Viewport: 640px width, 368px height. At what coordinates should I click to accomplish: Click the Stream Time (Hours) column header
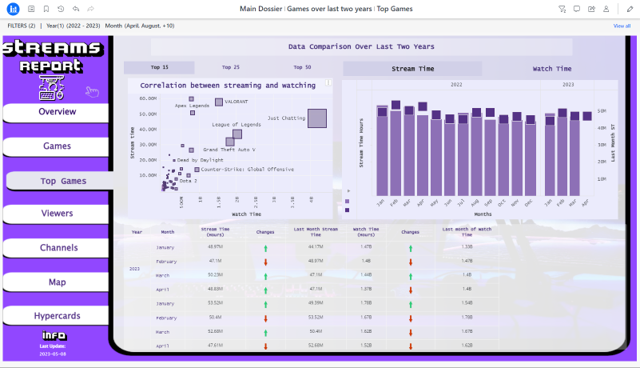pyautogui.click(x=215, y=232)
